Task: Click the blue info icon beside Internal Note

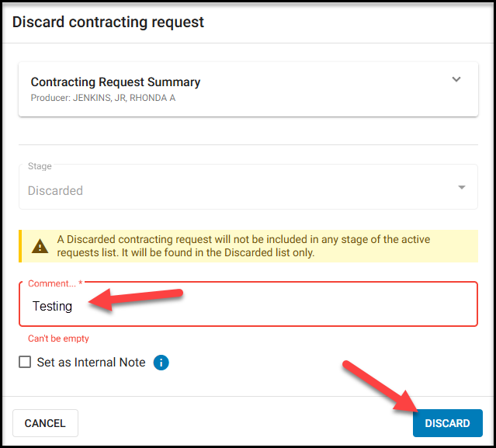Action: (161, 363)
